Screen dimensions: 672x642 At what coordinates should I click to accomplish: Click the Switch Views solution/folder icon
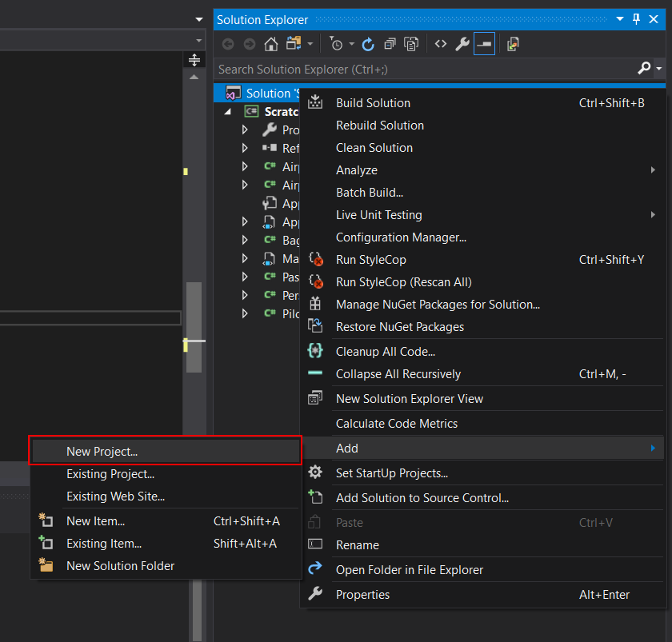294,44
